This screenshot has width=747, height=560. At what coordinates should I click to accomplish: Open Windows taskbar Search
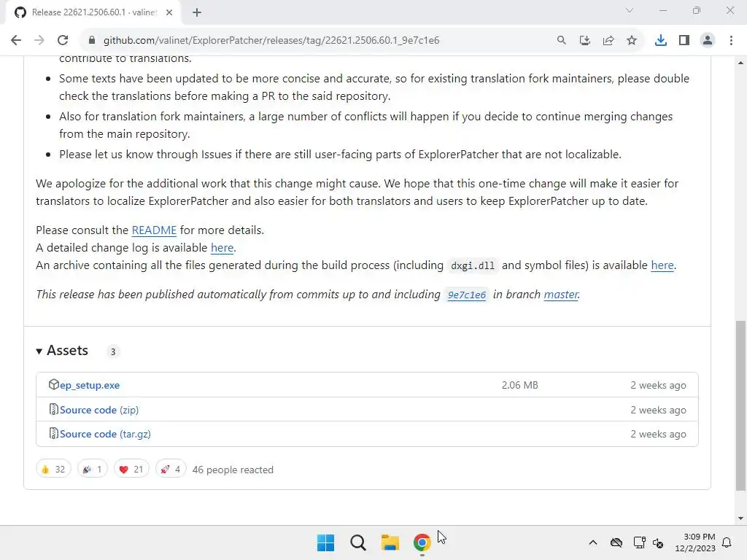tap(357, 542)
